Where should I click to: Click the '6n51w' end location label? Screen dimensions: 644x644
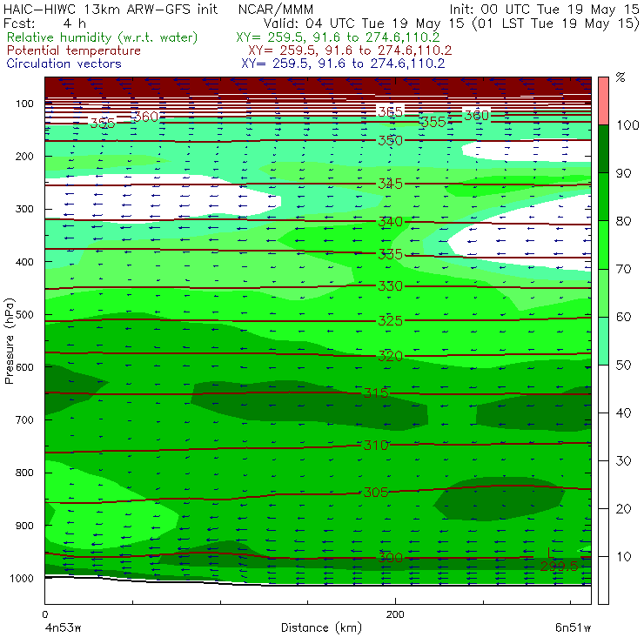(573, 628)
